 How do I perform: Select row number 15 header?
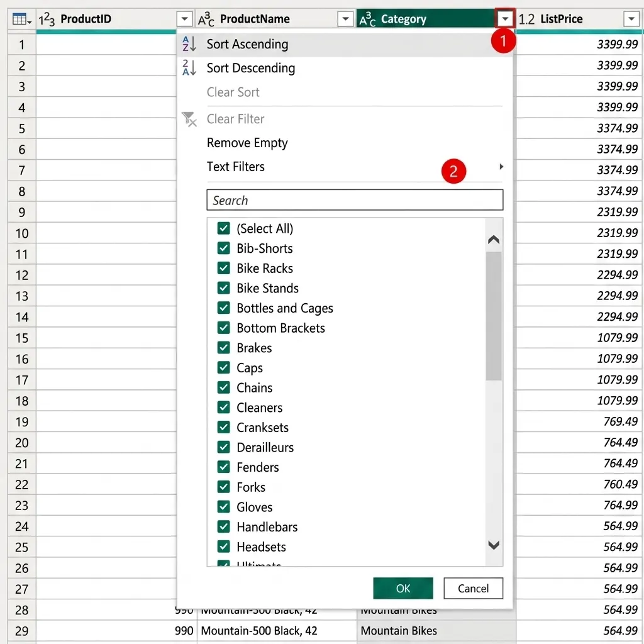pyautogui.click(x=22, y=338)
